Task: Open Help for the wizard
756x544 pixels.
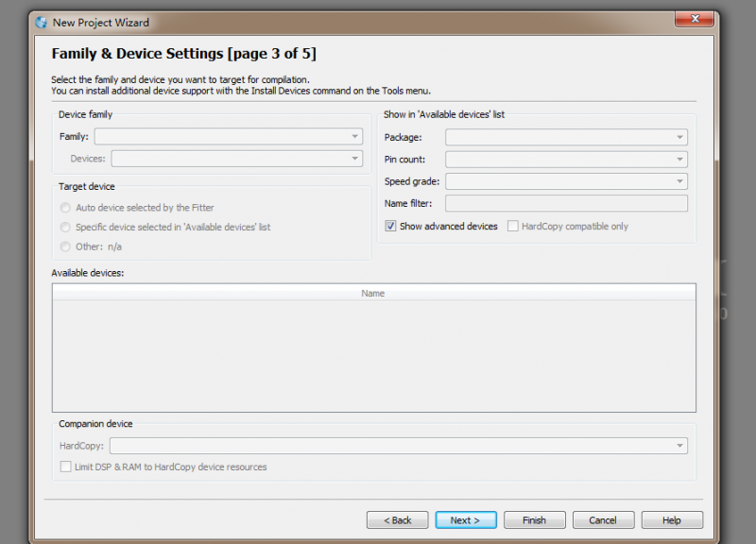Action: 672,520
